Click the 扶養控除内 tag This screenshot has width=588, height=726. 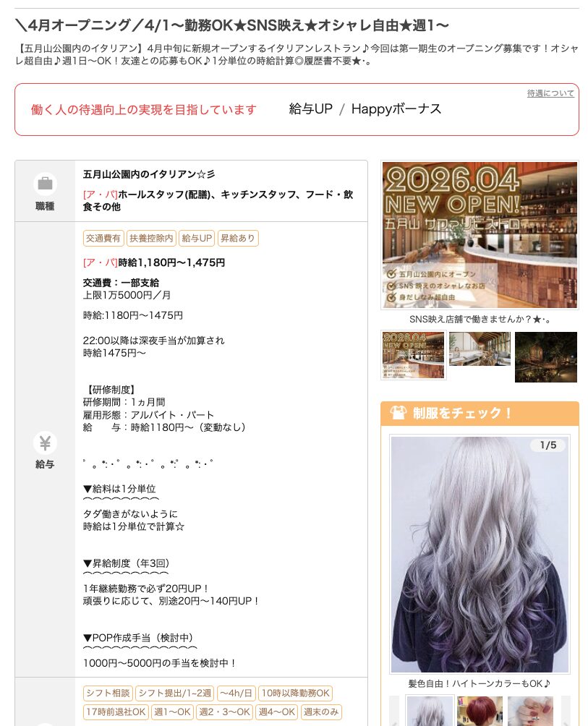151,238
